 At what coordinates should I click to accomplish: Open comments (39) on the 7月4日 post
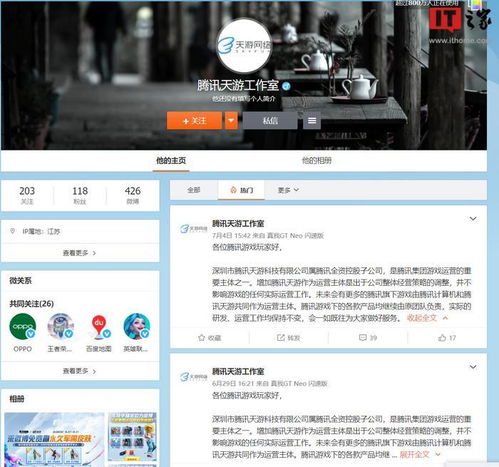368,338
